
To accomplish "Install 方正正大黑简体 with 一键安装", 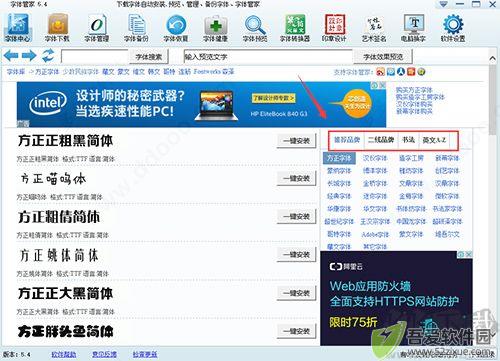I will (x=296, y=293).
